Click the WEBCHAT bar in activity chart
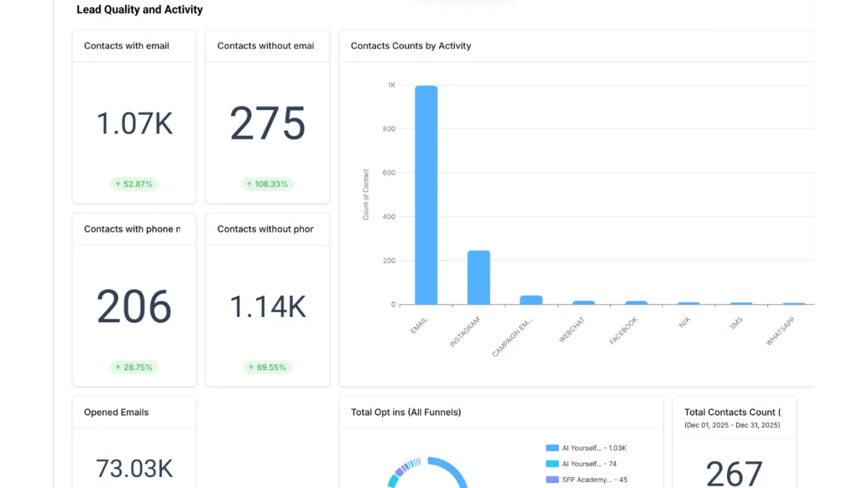The height and width of the screenshot is (488, 868). 584,303
